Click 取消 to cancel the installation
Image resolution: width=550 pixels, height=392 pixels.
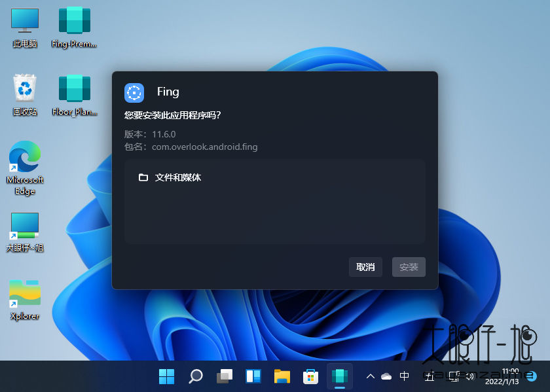pyautogui.click(x=365, y=267)
